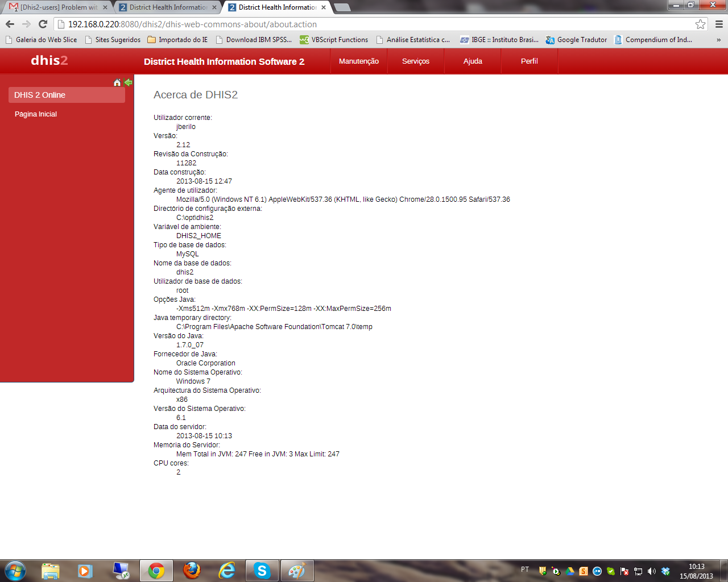Click the MySQL database type value
Viewport: 728px width, 582px height.
pyautogui.click(x=188, y=254)
